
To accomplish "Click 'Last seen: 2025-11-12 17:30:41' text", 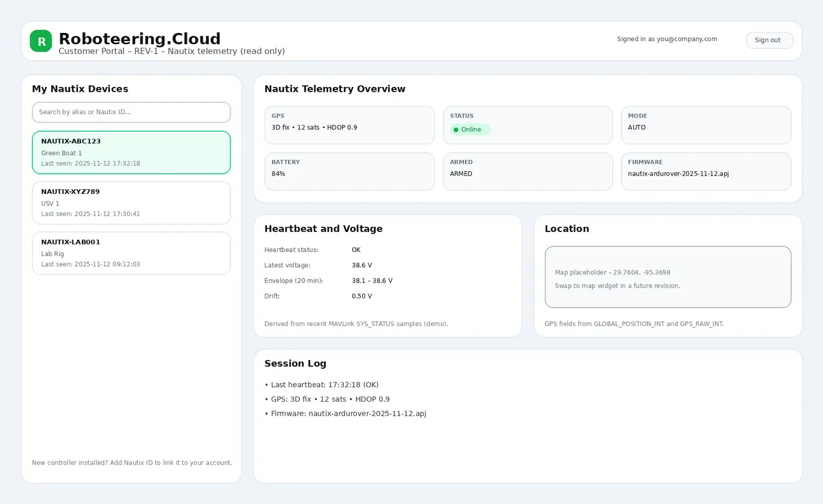I will point(91,214).
